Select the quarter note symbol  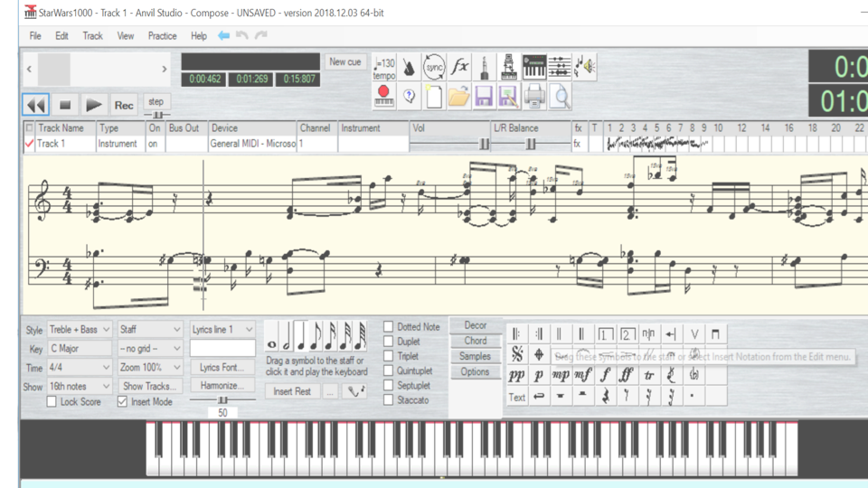(300, 336)
